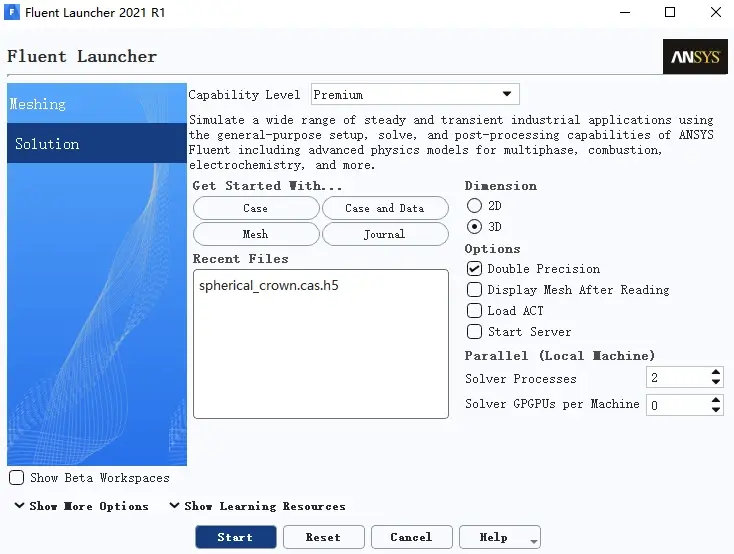The height and width of the screenshot is (554, 734).
Task: Select the Solution tab
Action: [97, 143]
